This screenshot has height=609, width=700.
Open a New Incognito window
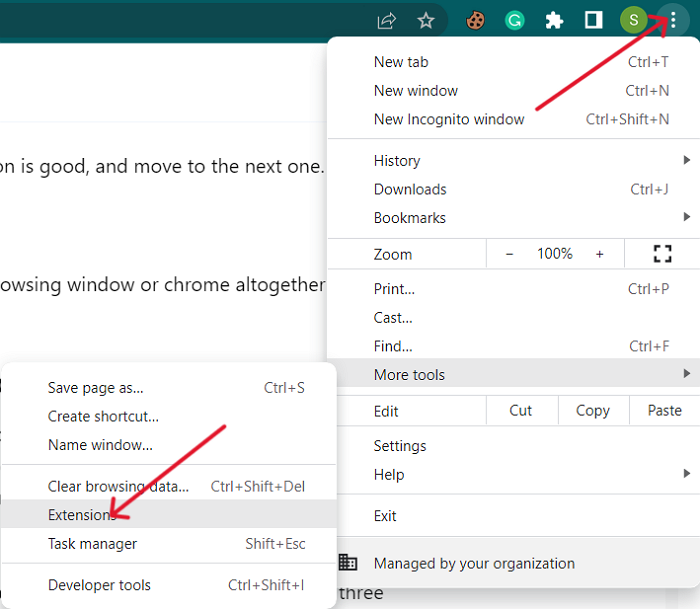pos(513,119)
